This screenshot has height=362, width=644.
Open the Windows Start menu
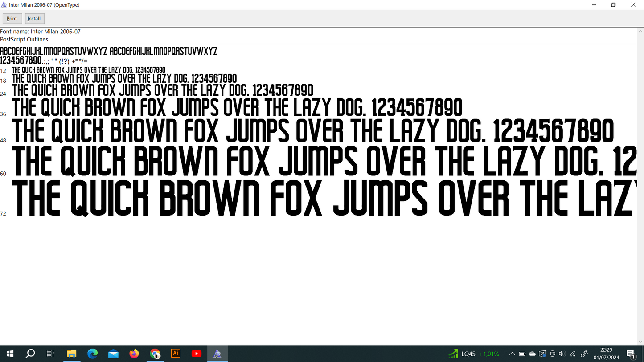click(x=10, y=354)
